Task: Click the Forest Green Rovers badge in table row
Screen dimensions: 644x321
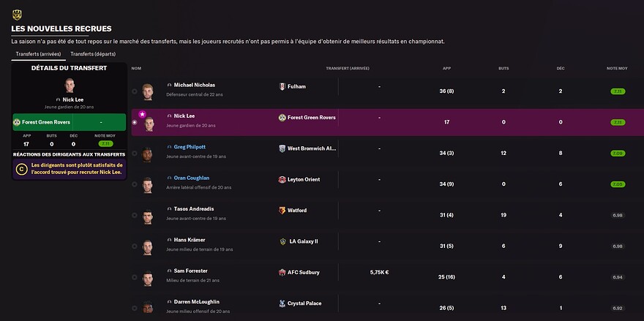Action: click(x=282, y=118)
